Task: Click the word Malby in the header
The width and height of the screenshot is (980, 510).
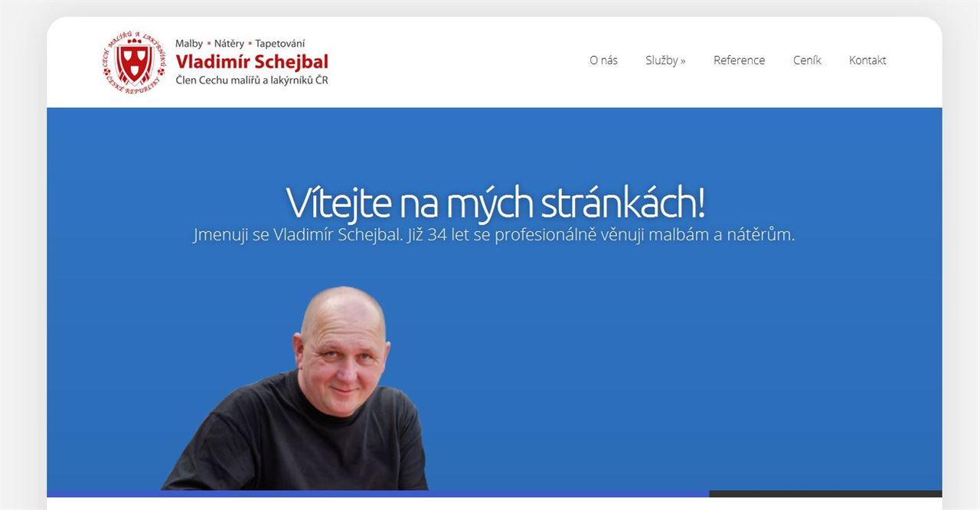Action: tap(189, 44)
